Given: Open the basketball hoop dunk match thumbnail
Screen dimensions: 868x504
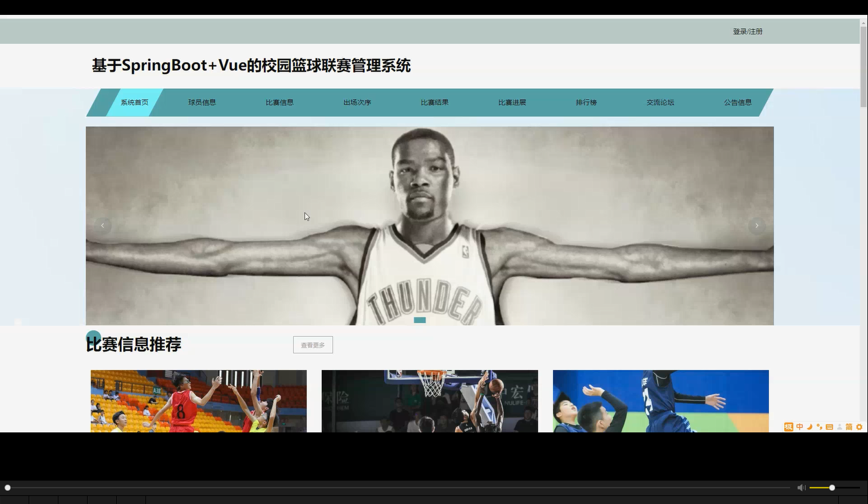Looking at the screenshot, I should point(429,401).
